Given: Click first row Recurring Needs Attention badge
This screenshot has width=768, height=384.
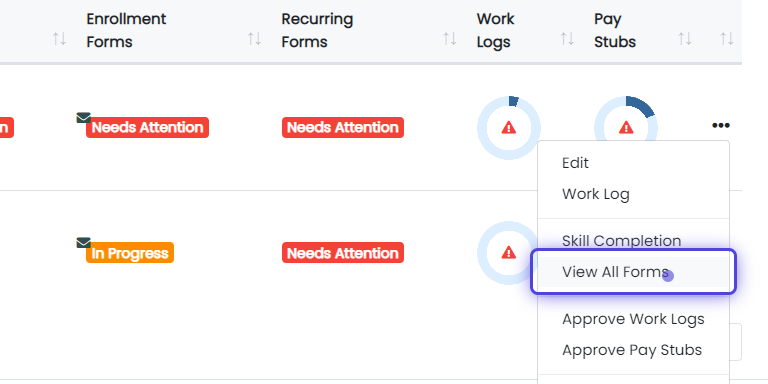Looking at the screenshot, I should coord(343,127).
